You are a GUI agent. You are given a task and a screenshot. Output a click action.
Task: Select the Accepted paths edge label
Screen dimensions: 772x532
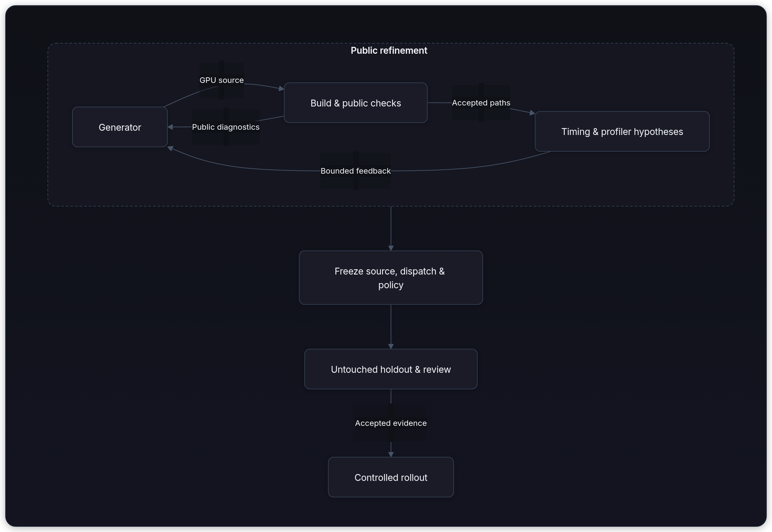(481, 103)
